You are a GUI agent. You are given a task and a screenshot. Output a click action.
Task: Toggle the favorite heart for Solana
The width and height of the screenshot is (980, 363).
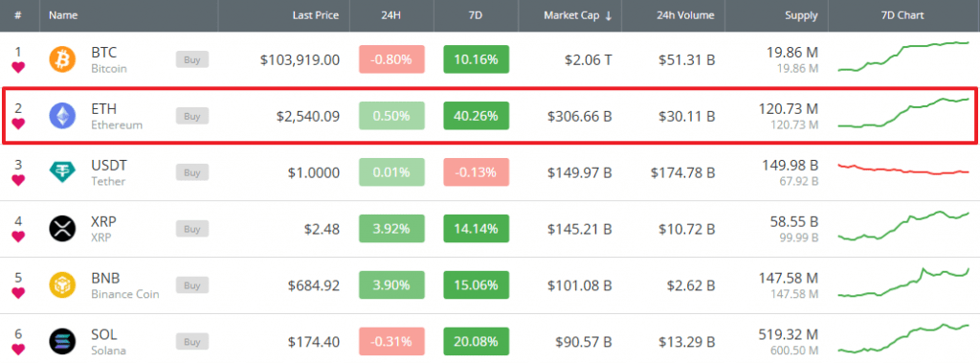click(18, 350)
